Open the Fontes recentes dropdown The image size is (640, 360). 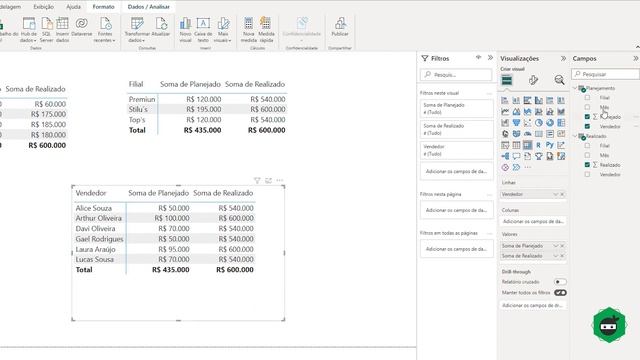pyautogui.click(x=104, y=30)
